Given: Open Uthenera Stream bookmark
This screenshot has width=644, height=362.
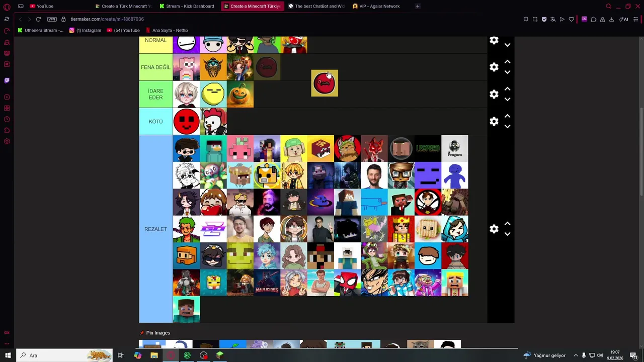Looking at the screenshot, I should (41, 30).
